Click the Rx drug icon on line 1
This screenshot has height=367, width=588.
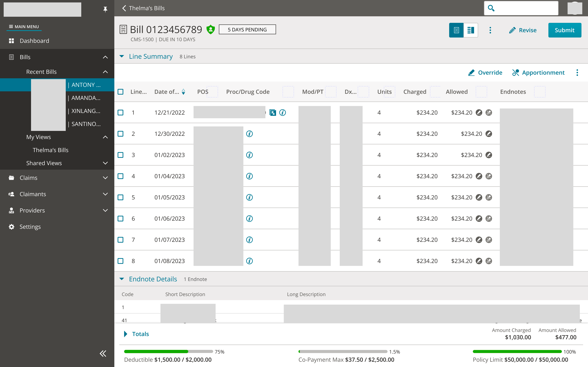tap(273, 113)
